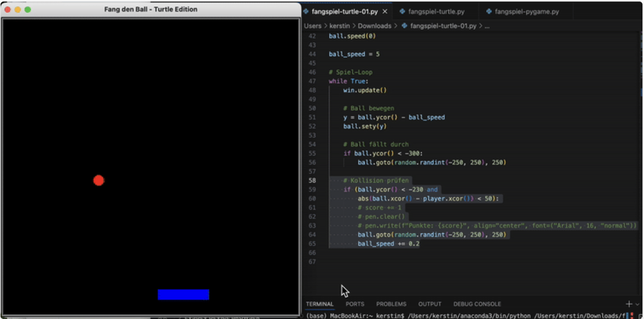The image size is (644, 319).
Task: Select fangspiel-turtle-01.py in the breadcrumb path
Action: click(444, 26)
